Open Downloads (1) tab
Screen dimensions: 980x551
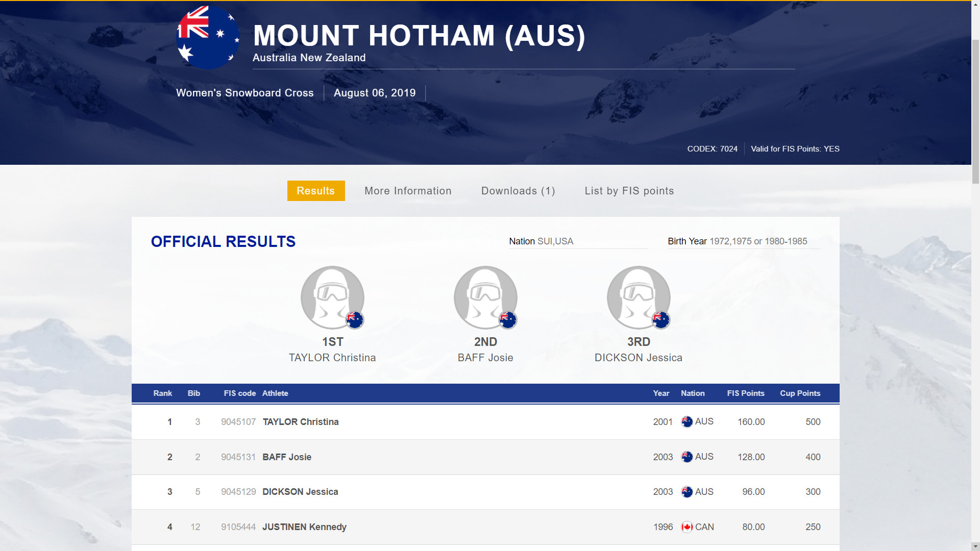[x=518, y=191]
